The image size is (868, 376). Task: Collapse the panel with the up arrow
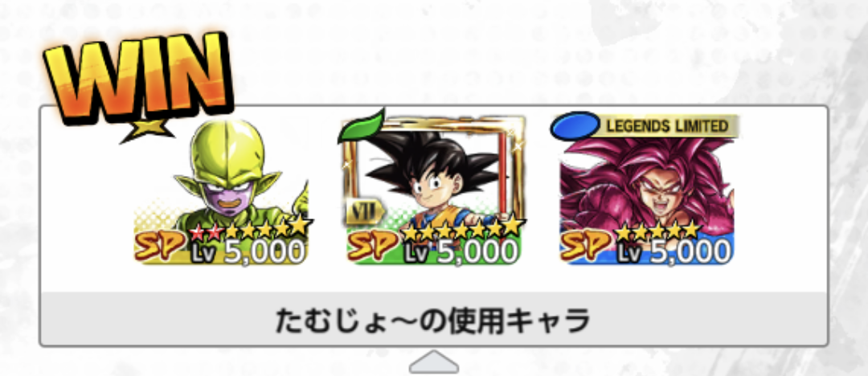tap(434, 362)
